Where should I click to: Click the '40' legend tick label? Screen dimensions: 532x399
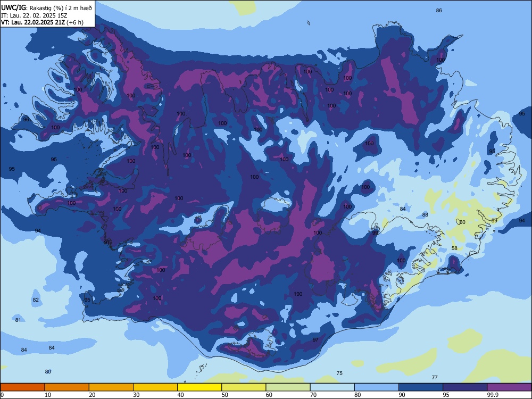(181, 395)
